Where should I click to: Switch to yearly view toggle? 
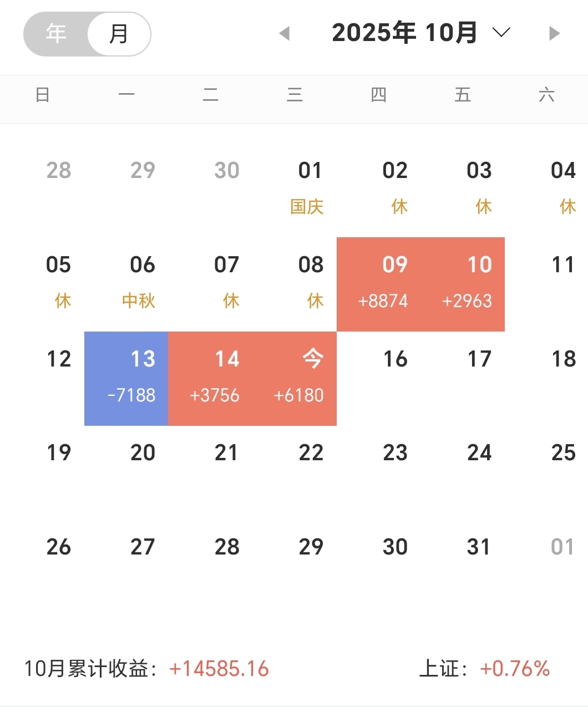pyautogui.click(x=55, y=34)
